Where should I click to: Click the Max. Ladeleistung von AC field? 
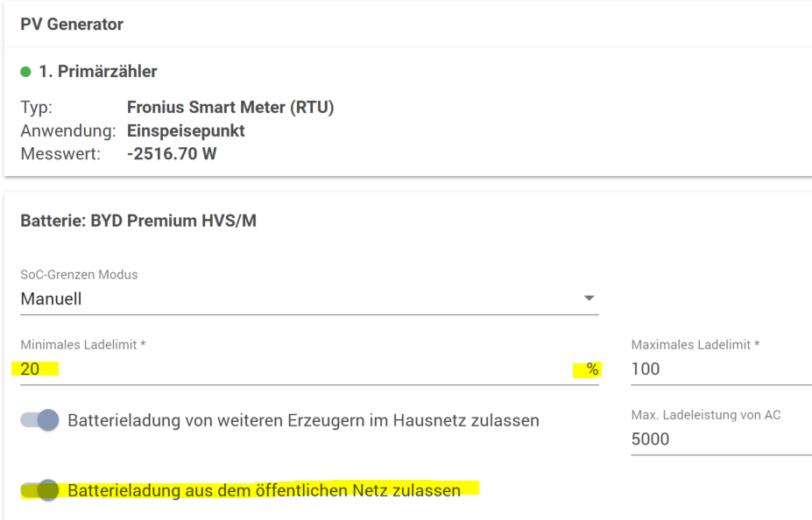point(722,439)
